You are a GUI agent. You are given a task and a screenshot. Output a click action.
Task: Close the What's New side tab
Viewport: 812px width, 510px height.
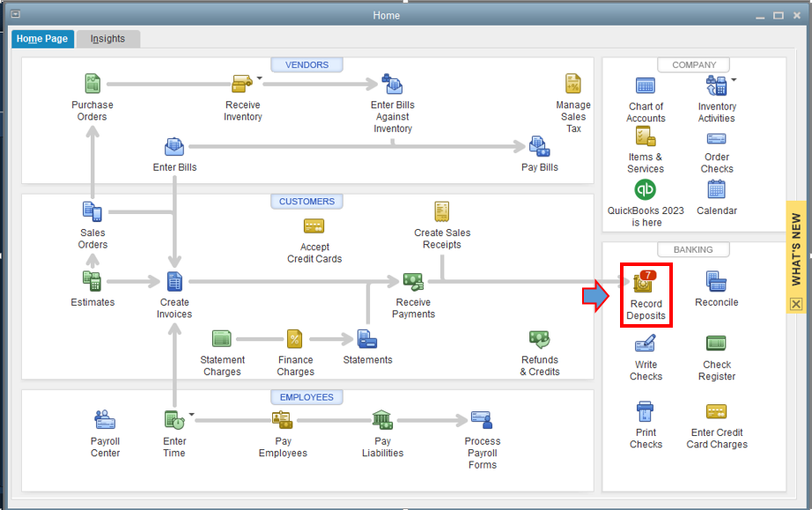[x=796, y=304]
